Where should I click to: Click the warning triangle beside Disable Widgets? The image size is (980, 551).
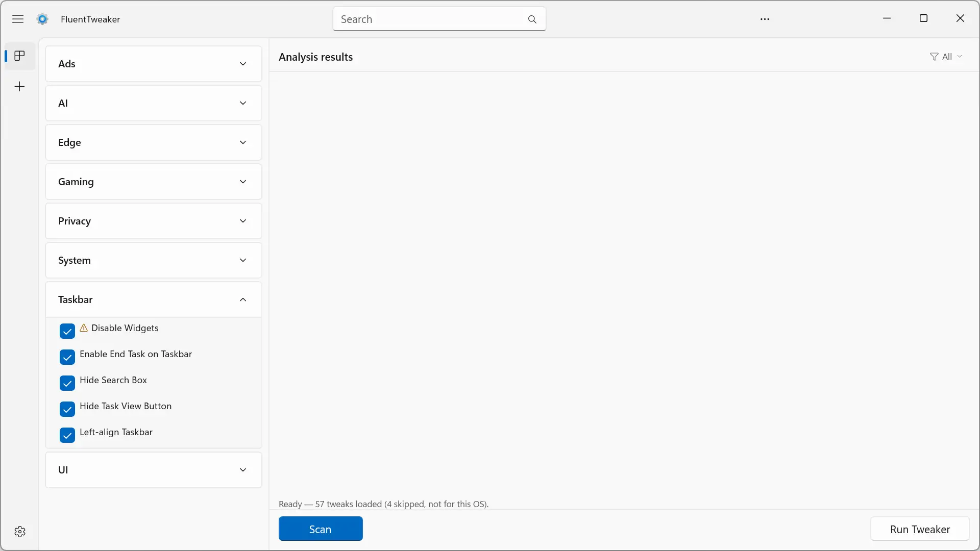(x=84, y=328)
